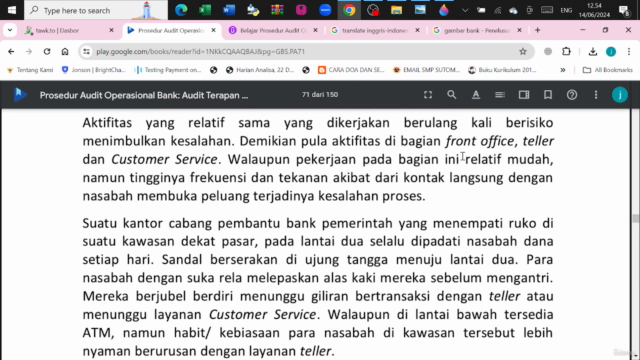Search inside the book
The height and width of the screenshot is (360, 640).
(451, 95)
